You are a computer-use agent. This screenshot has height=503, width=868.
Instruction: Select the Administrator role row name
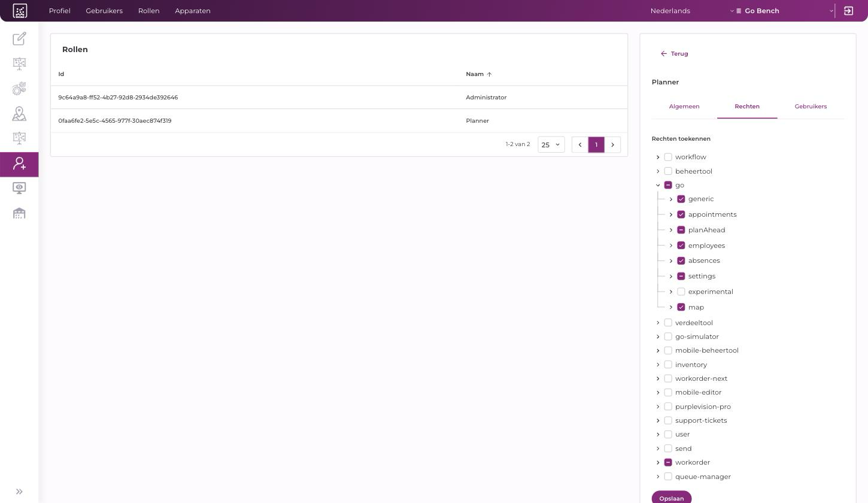tap(486, 98)
